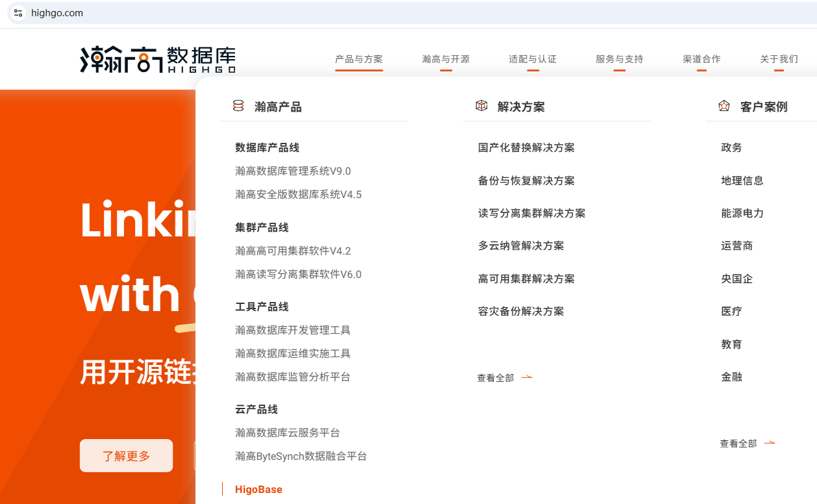Viewport: 817px width, 504px height.
Task: Open the 产品与方案 menu
Action: [x=359, y=59]
